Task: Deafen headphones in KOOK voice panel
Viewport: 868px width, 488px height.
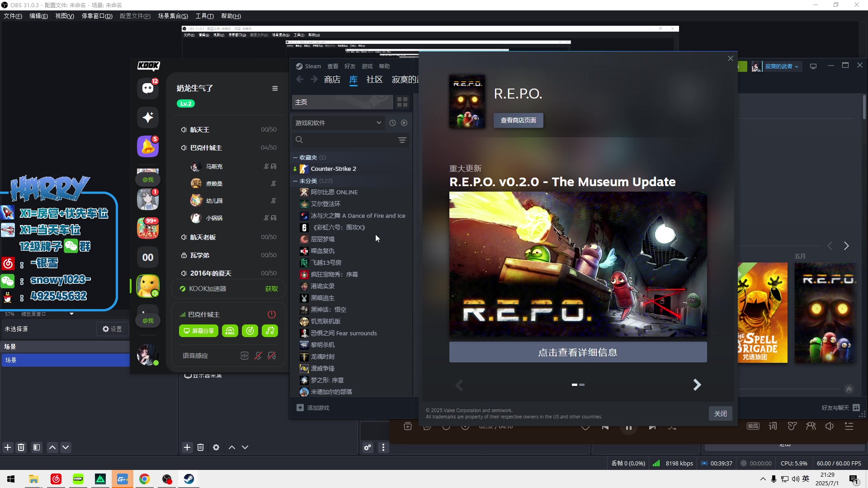Action: click(x=272, y=356)
